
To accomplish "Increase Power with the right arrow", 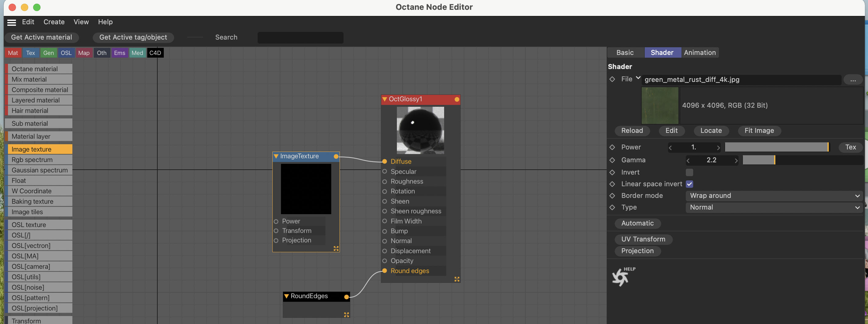I will pos(718,148).
